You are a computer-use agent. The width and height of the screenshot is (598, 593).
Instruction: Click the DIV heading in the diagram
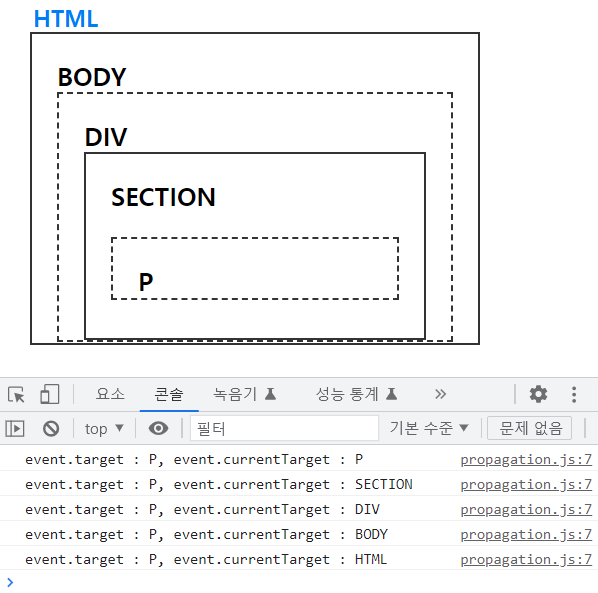pos(106,137)
